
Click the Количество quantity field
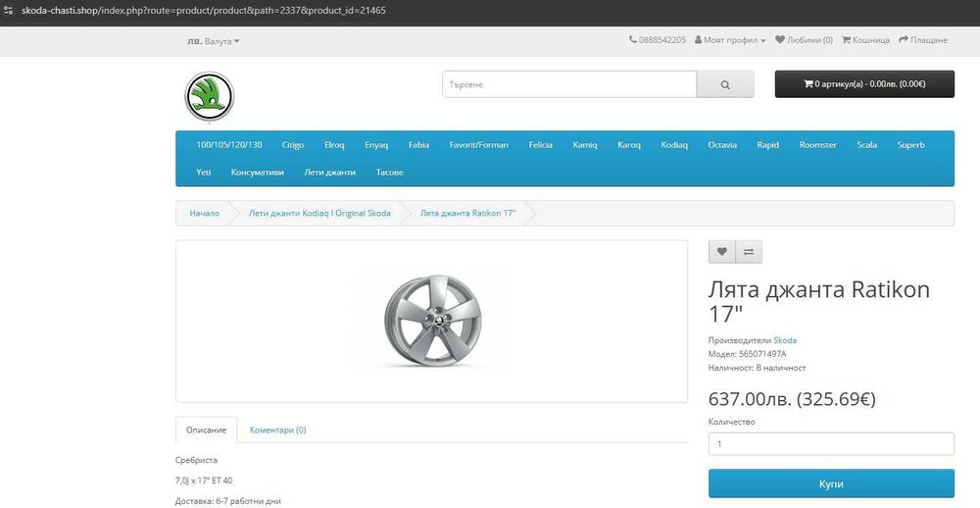(831, 444)
